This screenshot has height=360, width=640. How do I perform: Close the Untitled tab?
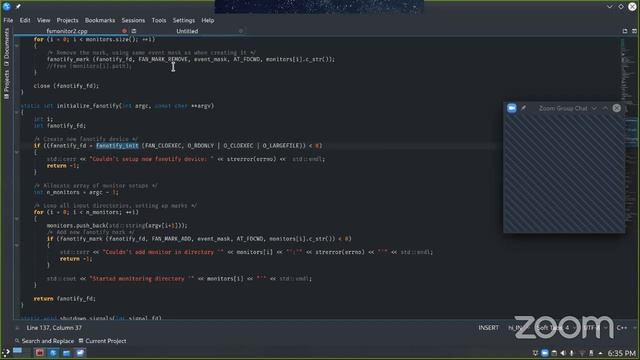240,31
